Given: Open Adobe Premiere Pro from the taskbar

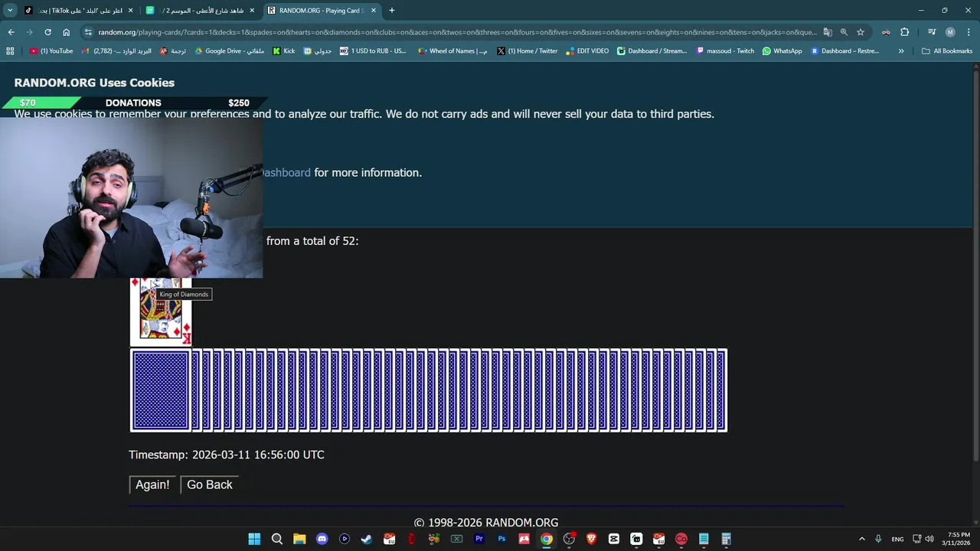Looking at the screenshot, I should pyautogui.click(x=479, y=539).
